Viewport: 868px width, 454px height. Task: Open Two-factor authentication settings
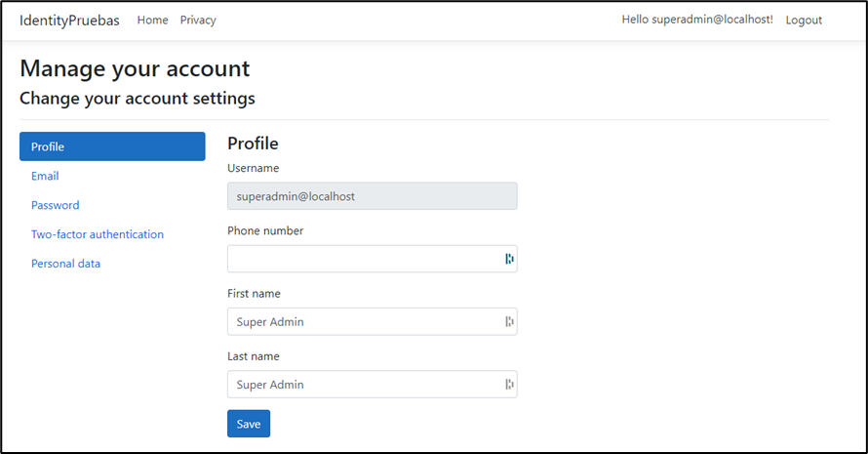[x=98, y=235]
